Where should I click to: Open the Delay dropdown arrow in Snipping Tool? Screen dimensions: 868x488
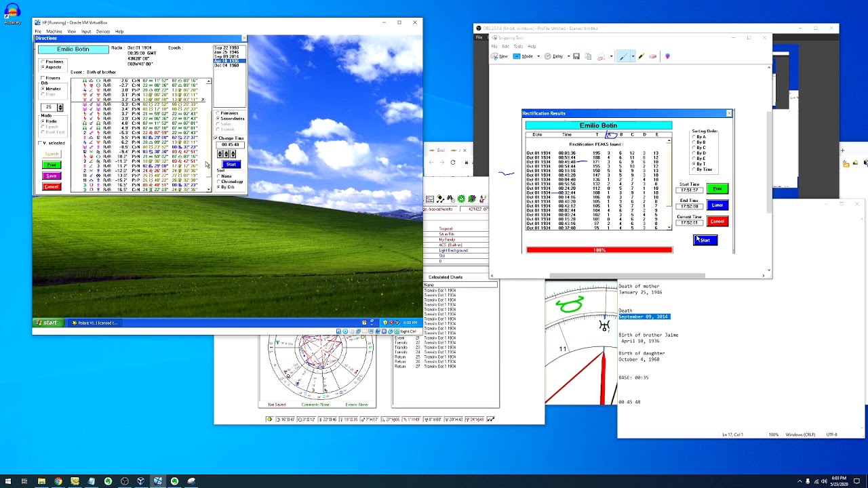(568, 56)
